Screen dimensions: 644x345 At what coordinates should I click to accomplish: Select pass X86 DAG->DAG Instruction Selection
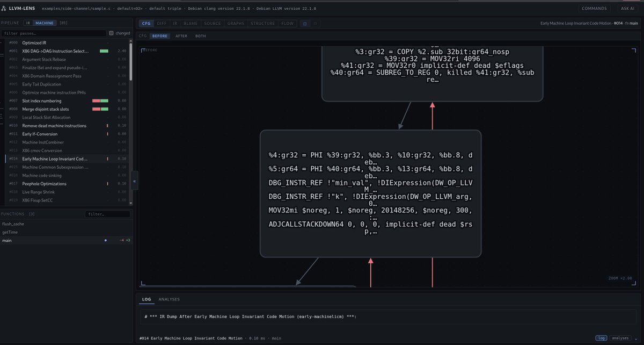(x=66, y=51)
